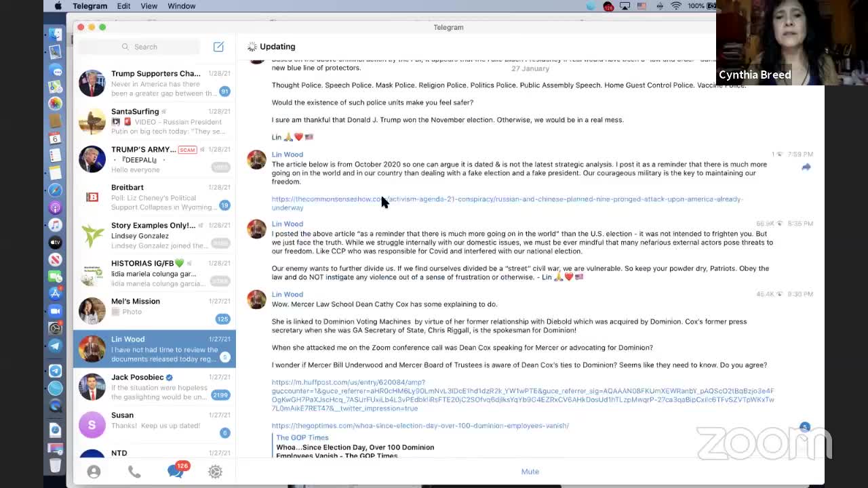Open the thegoptimes.com Dominion employees link
Image resolution: width=868 pixels, height=488 pixels.
[420, 426]
